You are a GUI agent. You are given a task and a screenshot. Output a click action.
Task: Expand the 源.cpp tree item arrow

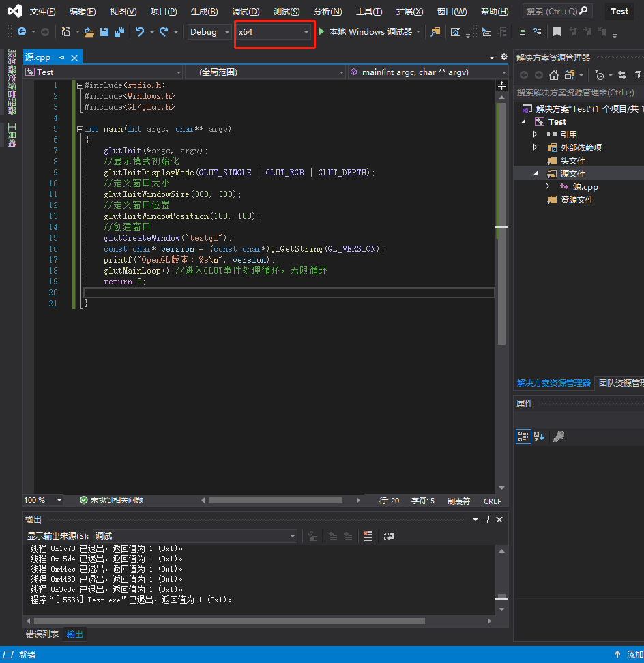pyautogui.click(x=548, y=186)
